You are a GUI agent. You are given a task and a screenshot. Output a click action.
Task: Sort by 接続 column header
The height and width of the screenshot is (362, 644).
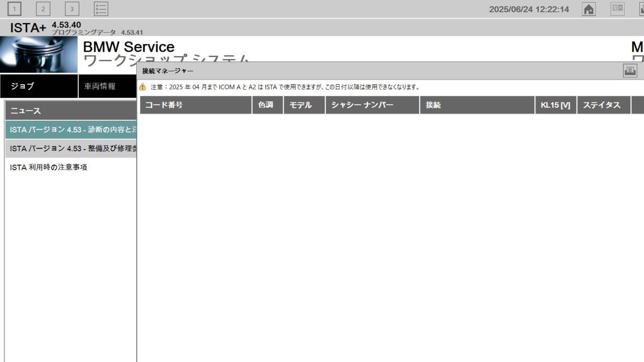point(477,105)
